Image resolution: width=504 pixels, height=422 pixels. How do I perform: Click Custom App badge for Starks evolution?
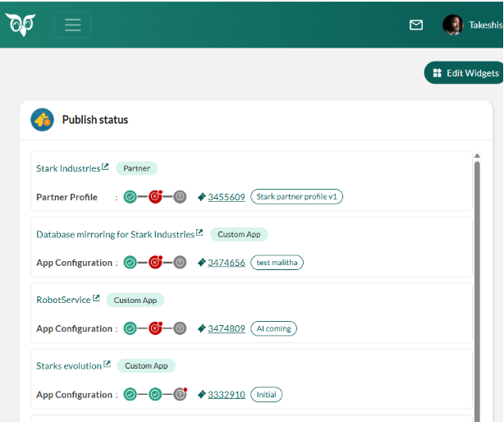[x=146, y=365]
